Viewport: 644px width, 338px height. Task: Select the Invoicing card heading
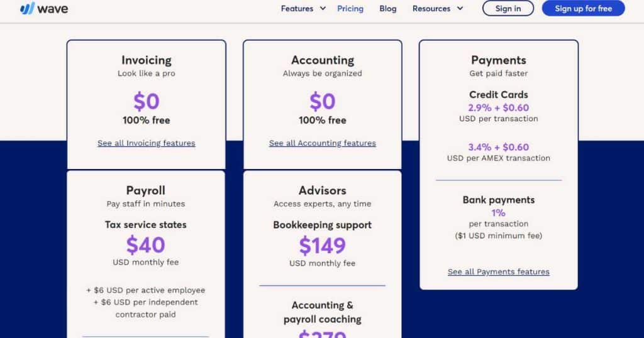click(146, 60)
